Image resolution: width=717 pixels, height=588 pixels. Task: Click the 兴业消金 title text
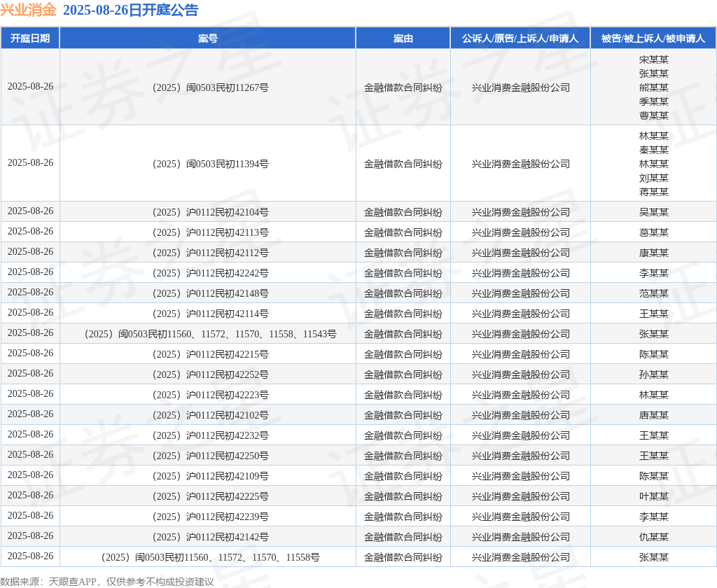pyautogui.click(x=28, y=10)
